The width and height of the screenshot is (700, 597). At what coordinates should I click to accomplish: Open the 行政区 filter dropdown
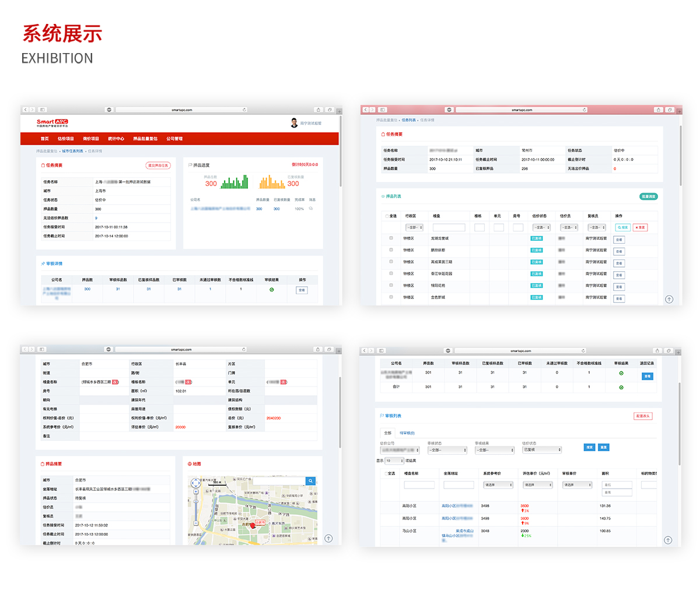413,227
